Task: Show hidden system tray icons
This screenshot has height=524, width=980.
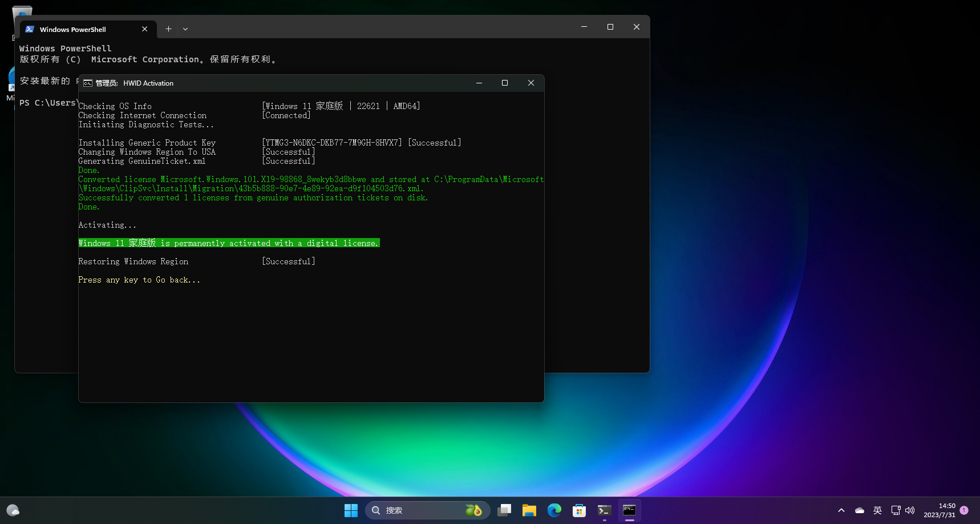Action: tap(841, 510)
